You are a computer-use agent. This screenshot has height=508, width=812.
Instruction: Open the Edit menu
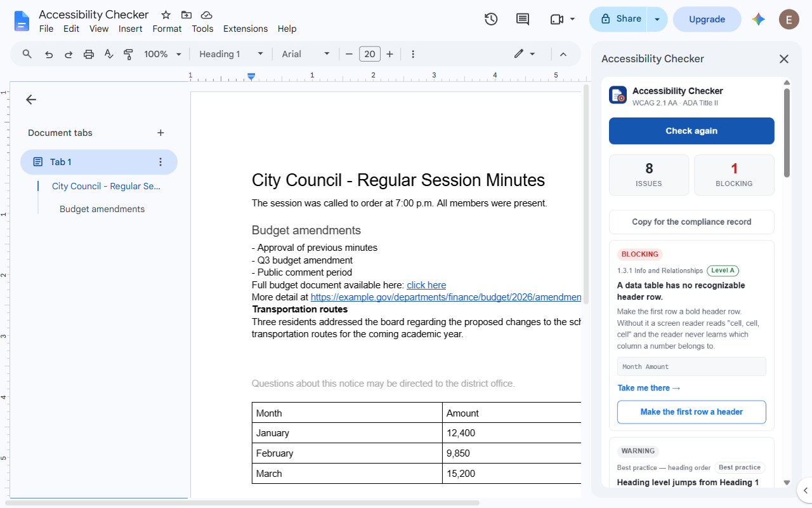(71, 29)
